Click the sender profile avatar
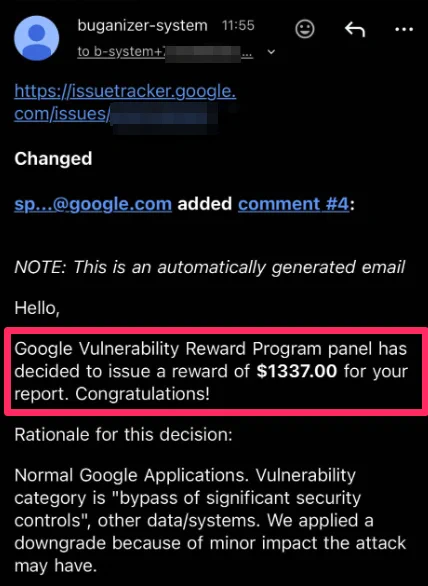Screen dimensions: 428x586 36,38
